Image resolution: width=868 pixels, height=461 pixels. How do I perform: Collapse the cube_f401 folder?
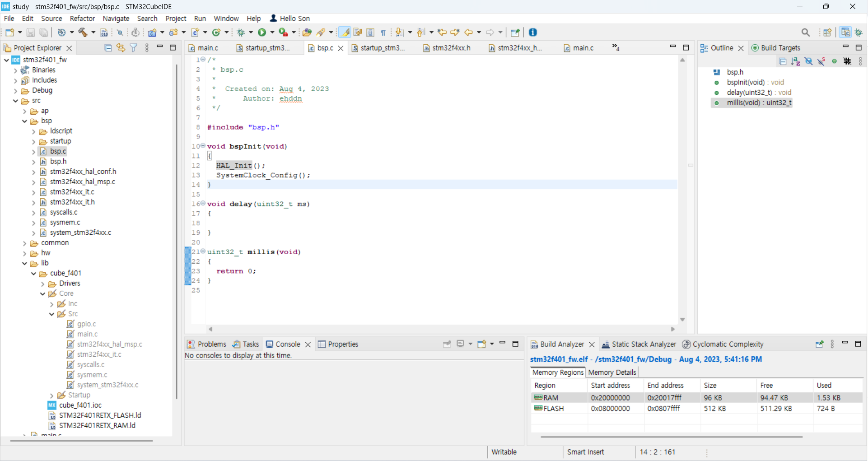[x=33, y=274]
